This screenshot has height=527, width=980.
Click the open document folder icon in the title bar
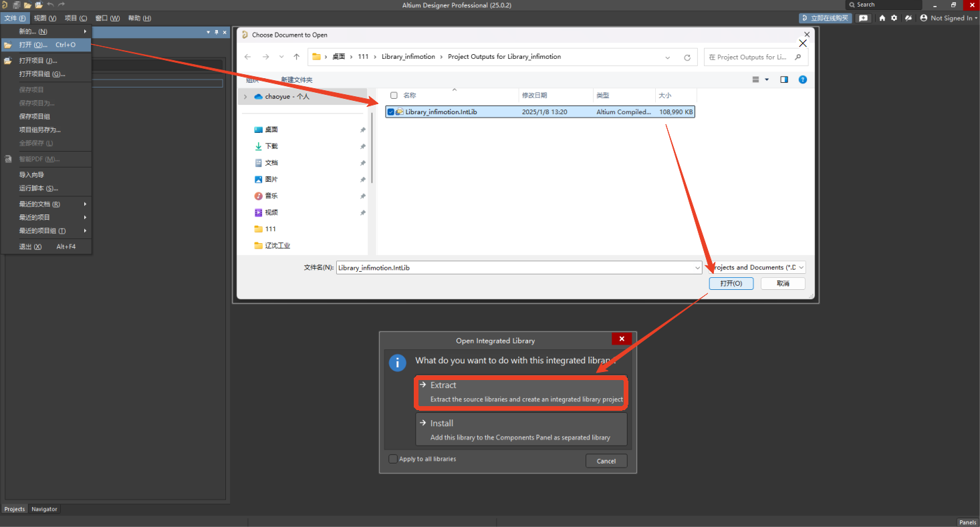coord(27,5)
